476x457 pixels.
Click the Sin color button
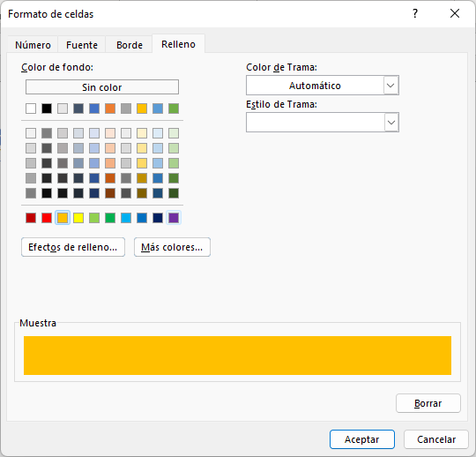pos(102,87)
